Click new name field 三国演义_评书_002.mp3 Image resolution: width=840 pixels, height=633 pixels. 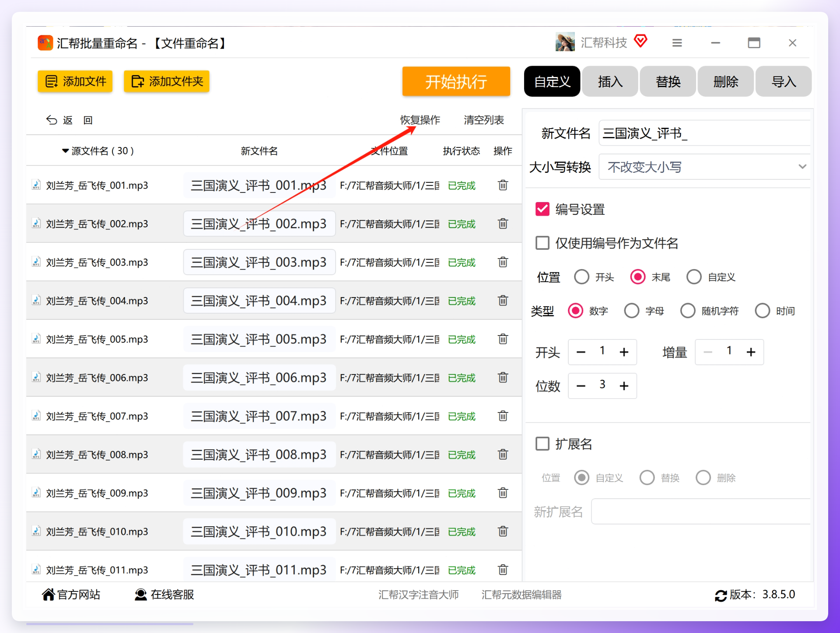(x=259, y=224)
